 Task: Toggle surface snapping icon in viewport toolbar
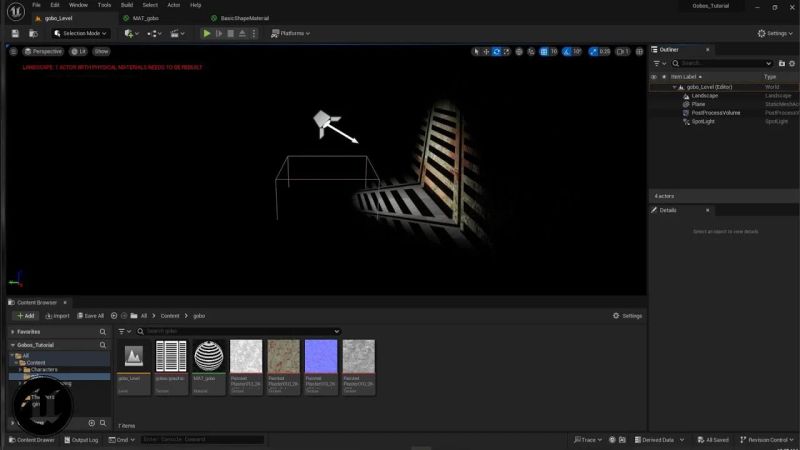tap(531, 52)
